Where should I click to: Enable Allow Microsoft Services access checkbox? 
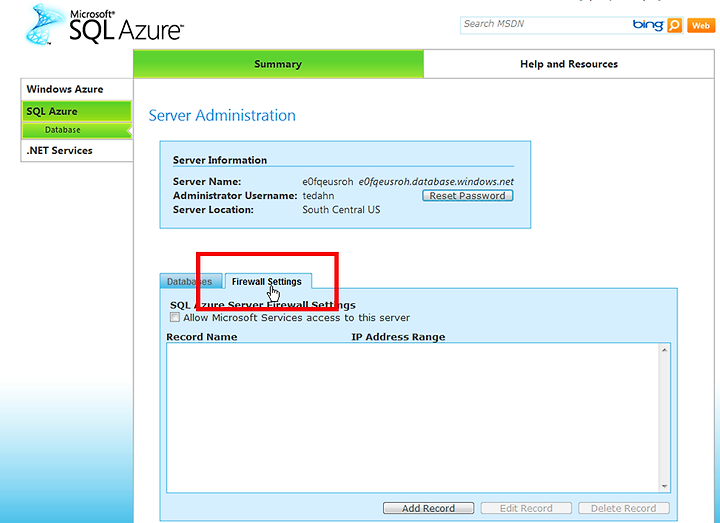coord(174,317)
